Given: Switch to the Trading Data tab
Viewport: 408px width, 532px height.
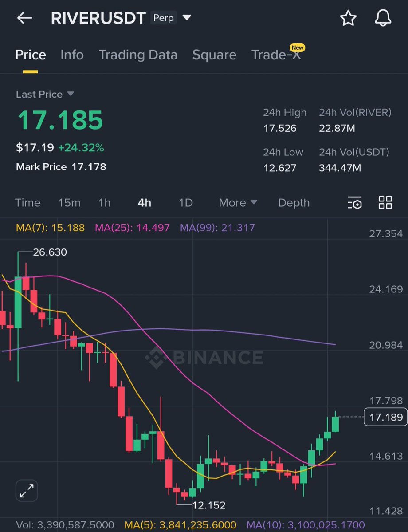Looking at the screenshot, I should (138, 55).
